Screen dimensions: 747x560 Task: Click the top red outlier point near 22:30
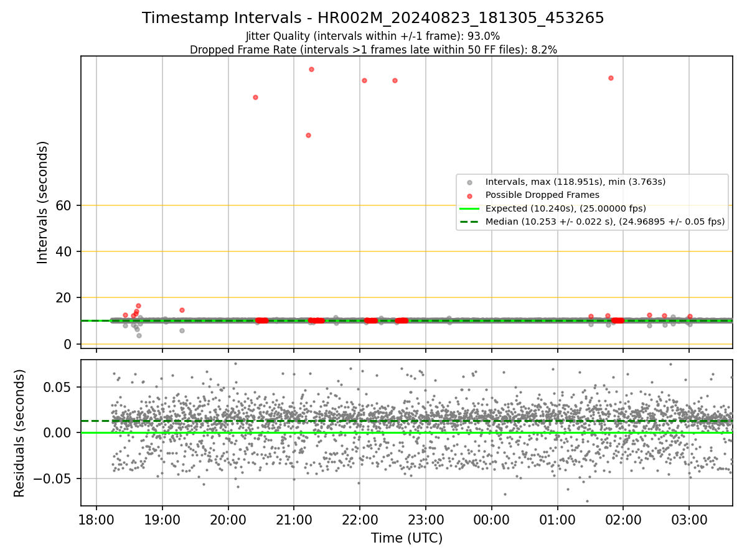(x=395, y=80)
